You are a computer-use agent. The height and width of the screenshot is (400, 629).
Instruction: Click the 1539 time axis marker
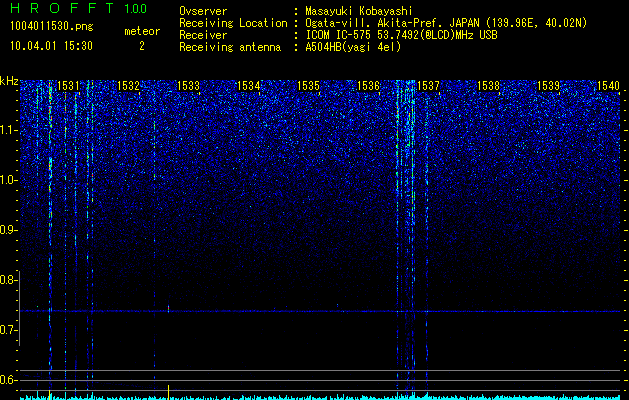pyautogui.click(x=548, y=85)
